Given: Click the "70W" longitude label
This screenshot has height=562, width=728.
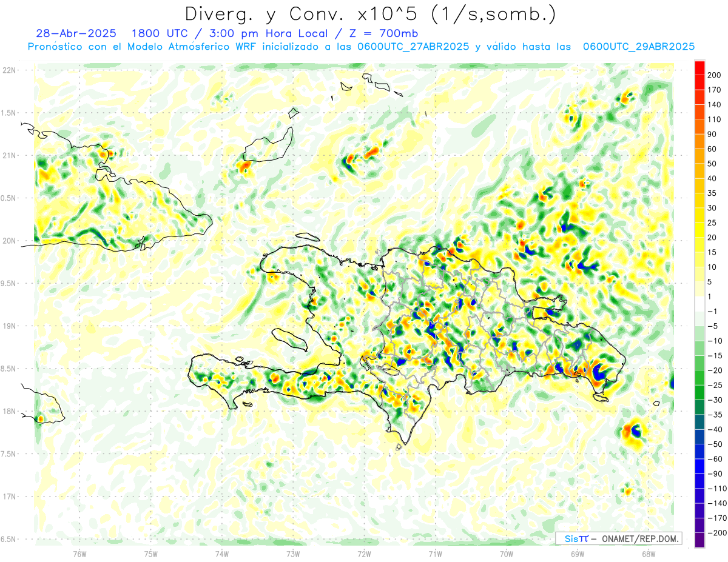Looking at the screenshot, I should tap(507, 553).
